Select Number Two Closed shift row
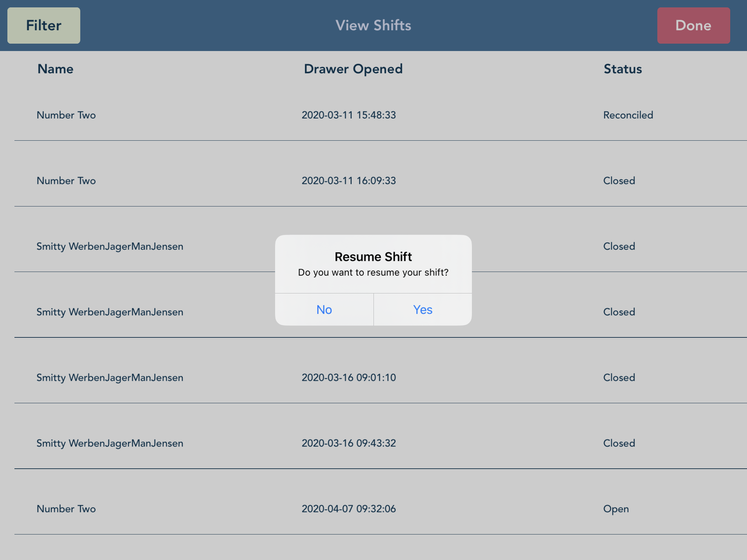 tap(374, 181)
